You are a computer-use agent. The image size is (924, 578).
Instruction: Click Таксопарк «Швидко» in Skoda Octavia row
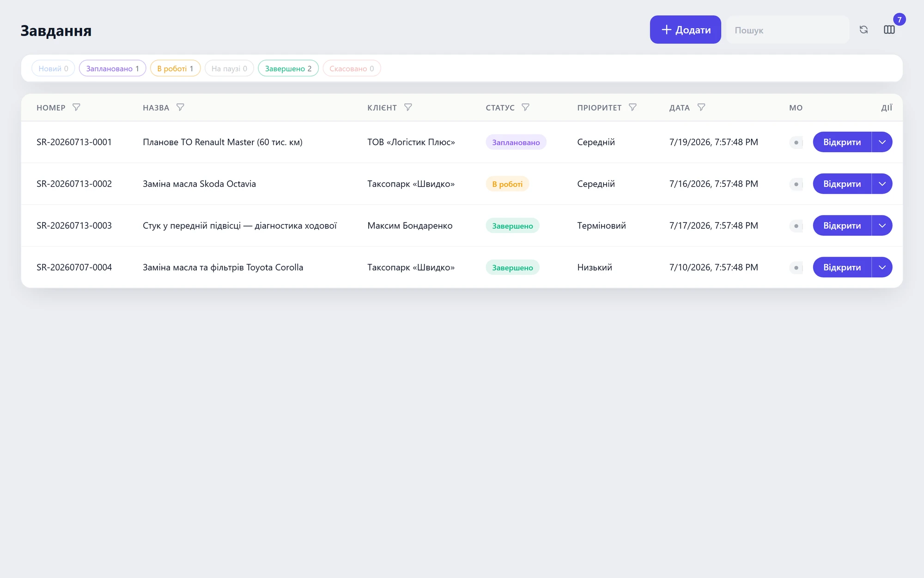[411, 184]
